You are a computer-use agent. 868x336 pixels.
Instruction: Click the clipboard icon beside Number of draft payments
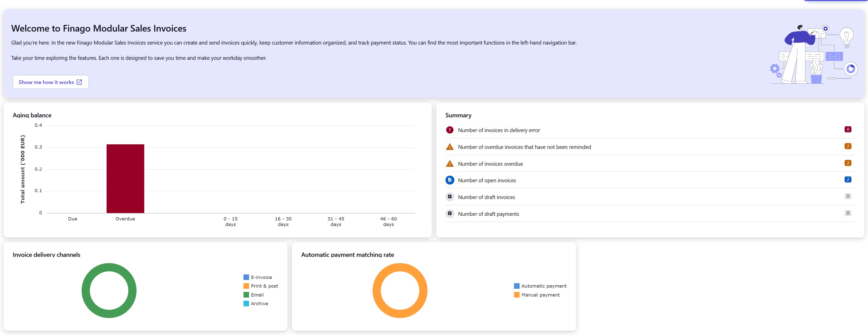(x=450, y=214)
